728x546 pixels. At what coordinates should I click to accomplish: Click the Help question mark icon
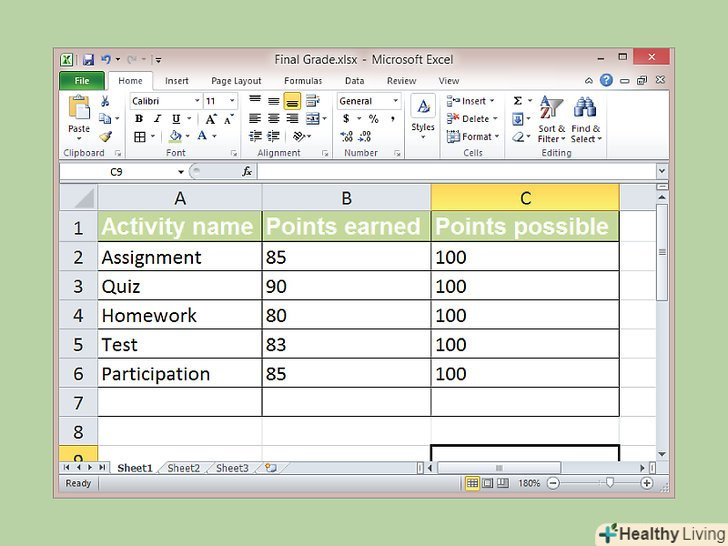click(x=606, y=80)
